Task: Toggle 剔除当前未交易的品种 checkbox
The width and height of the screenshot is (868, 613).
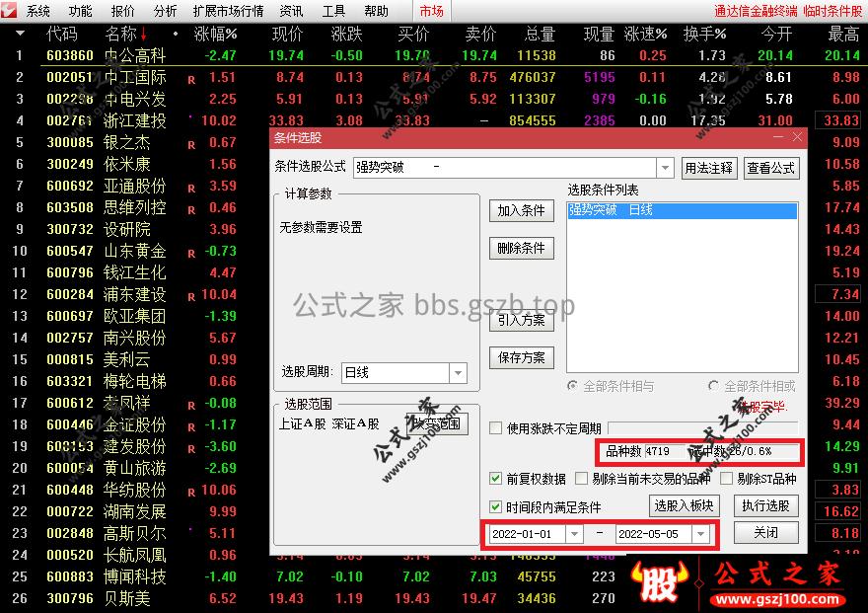Action: 581,479
